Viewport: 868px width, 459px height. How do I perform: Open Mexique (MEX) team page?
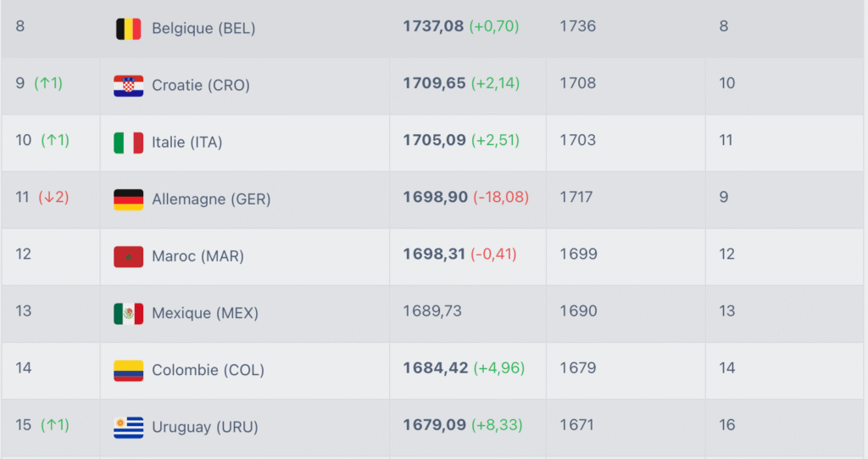(205, 313)
